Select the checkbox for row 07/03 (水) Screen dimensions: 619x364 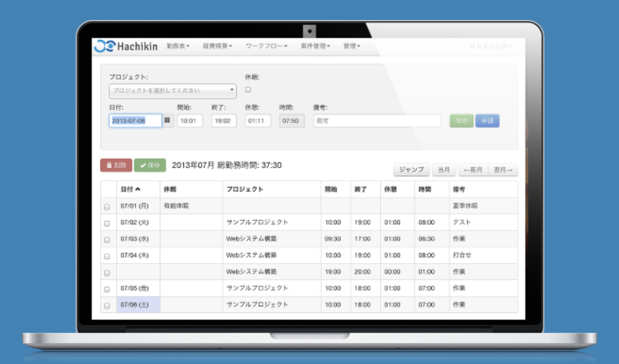click(x=107, y=240)
